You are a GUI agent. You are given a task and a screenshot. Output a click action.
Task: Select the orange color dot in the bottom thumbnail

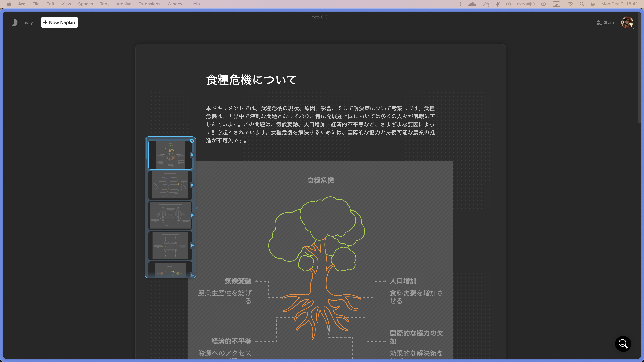(162, 273)
